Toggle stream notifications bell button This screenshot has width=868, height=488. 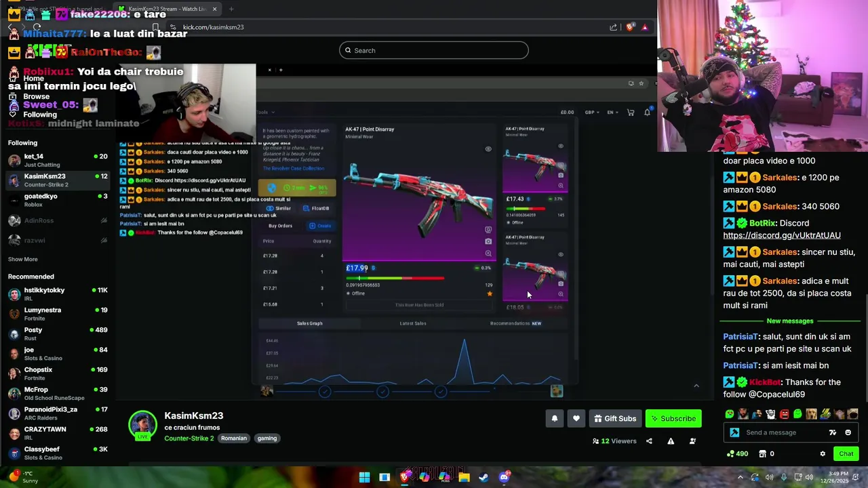[x=554, y=419]
